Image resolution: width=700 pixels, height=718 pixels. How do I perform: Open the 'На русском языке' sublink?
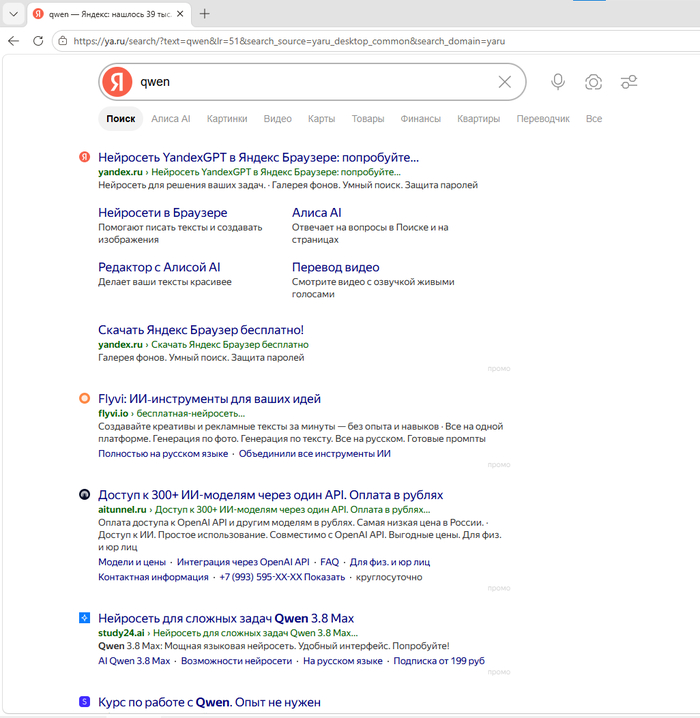click(342, 661)
